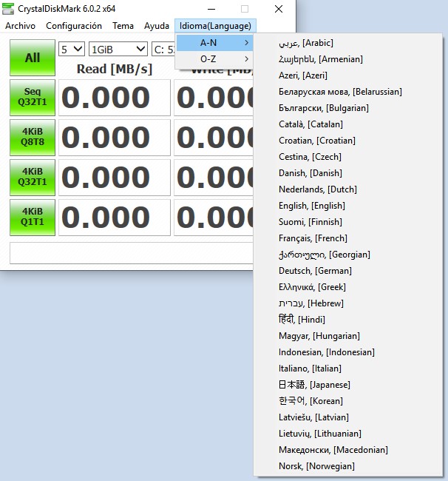The image size is (448, 481).
Task: Choose Bulgarian from the language list
Action: point(348,108)
